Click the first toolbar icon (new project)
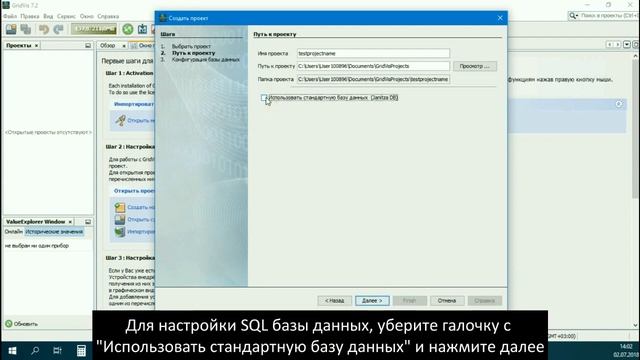640x360 pixels. coord(11,29)
